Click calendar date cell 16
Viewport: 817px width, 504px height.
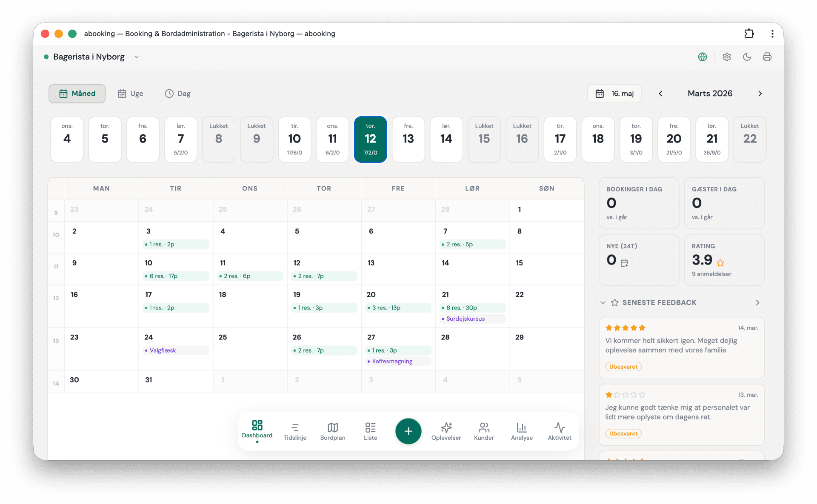[x=102, y=306]
